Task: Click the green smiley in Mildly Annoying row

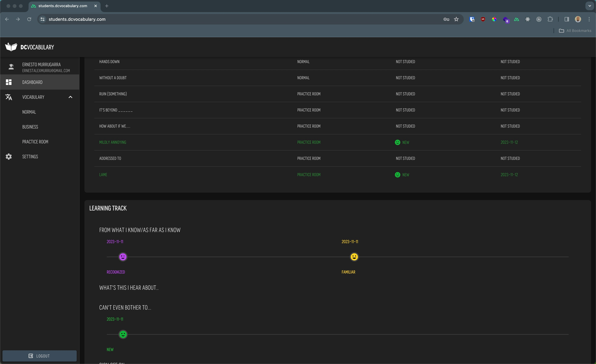Action: (397, 142)
